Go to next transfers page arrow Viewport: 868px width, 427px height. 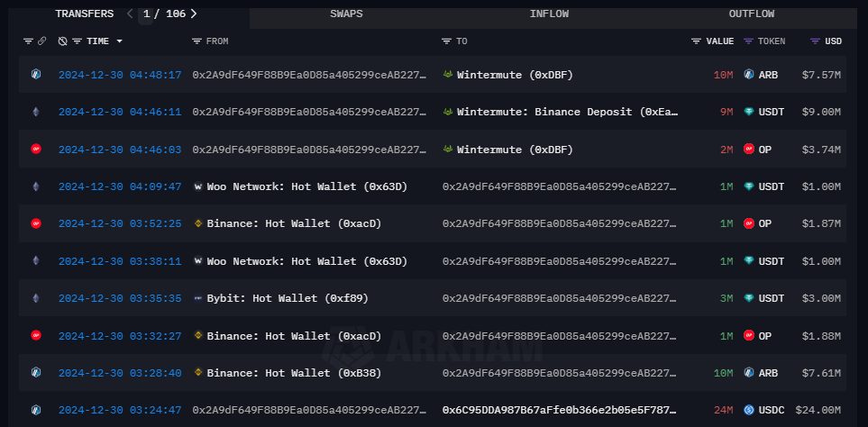coord(194,14)
